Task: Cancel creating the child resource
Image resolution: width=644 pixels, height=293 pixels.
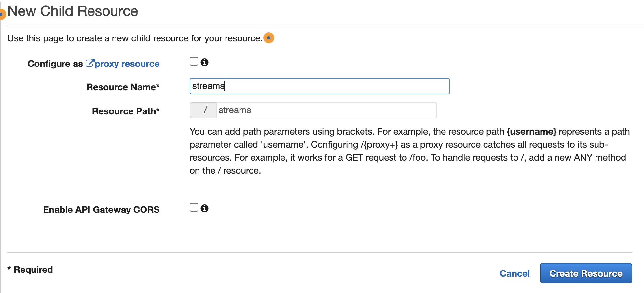Action: point(514,273)
